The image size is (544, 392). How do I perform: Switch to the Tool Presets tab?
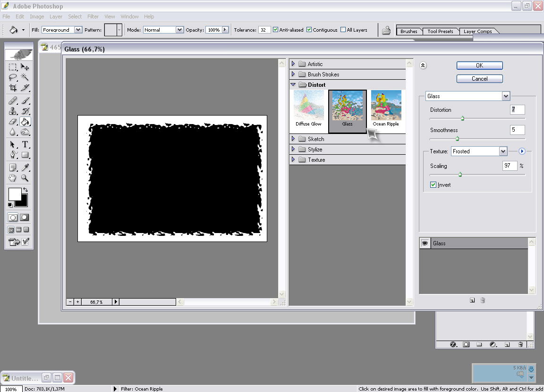point(440,32)
